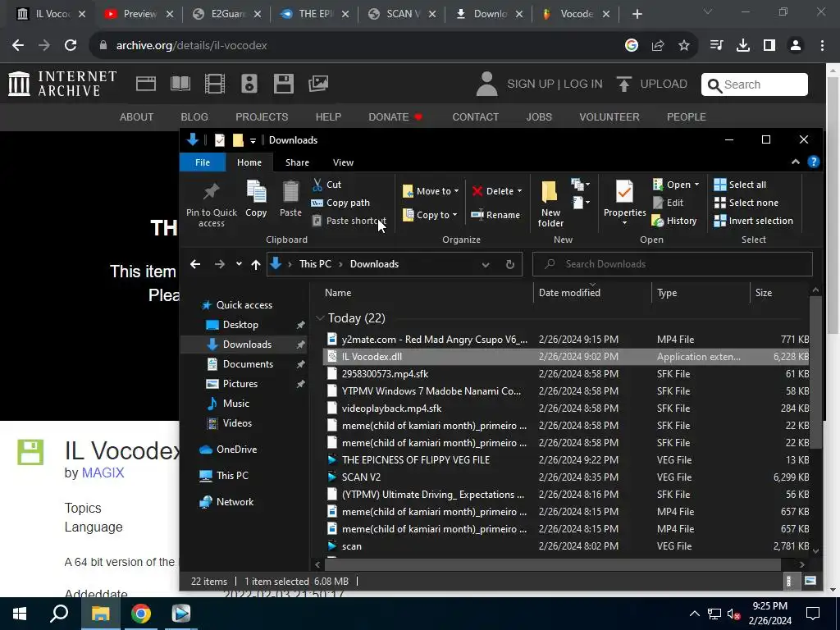This screenshot has height=630, width=840.
Task: Open new Chrome tab
Action: pyautogui.click(x=637, y=14)
